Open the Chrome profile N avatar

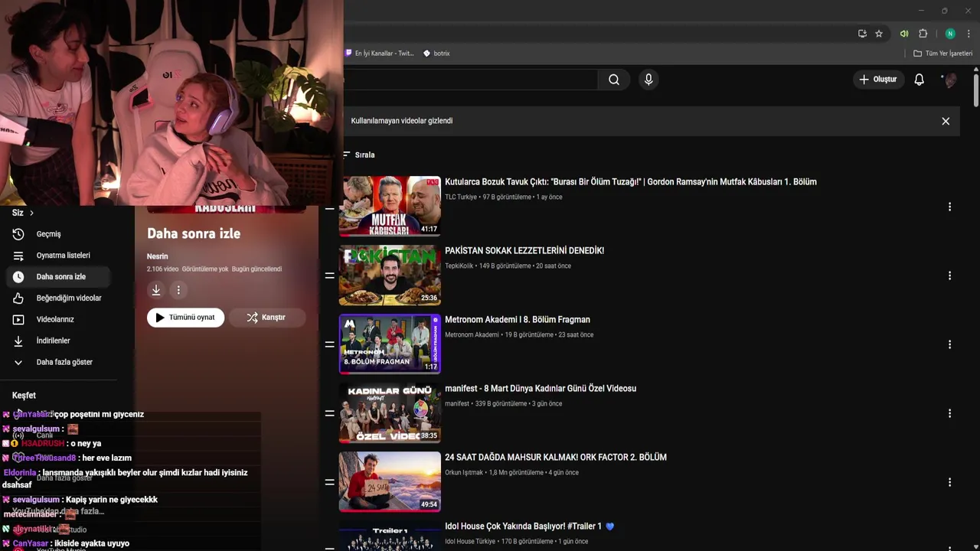(x=950, y=34)
